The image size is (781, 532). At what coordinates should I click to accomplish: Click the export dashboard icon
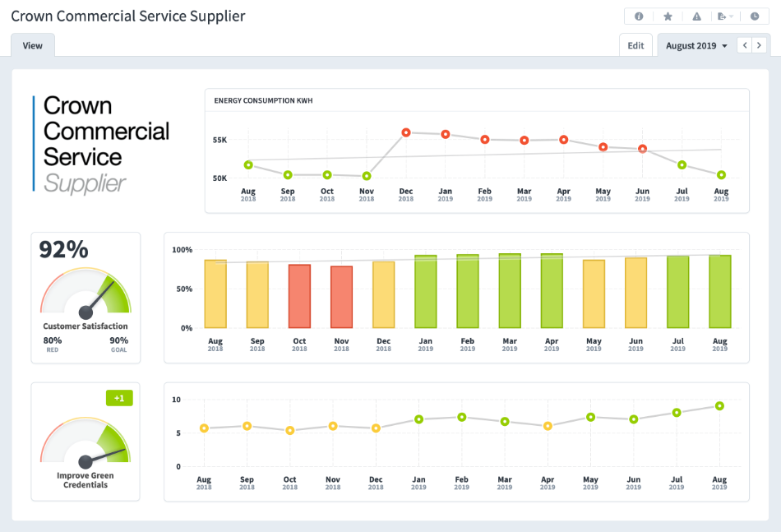723,16
